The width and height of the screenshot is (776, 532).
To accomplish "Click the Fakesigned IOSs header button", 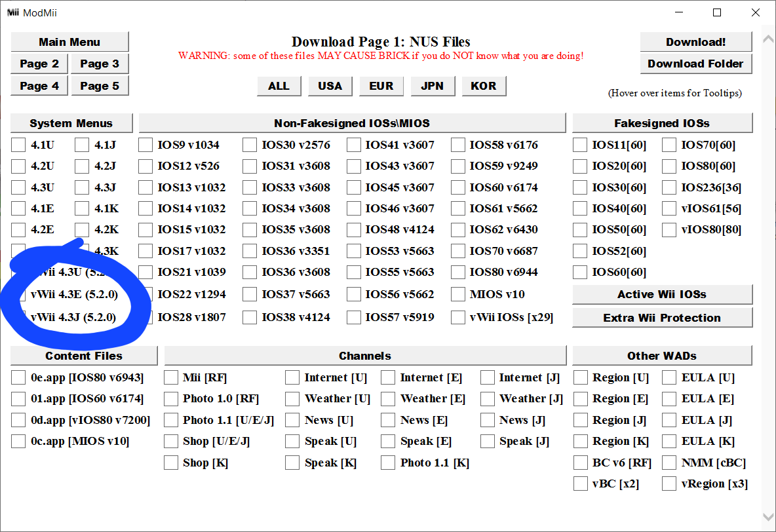I will 662,123.
